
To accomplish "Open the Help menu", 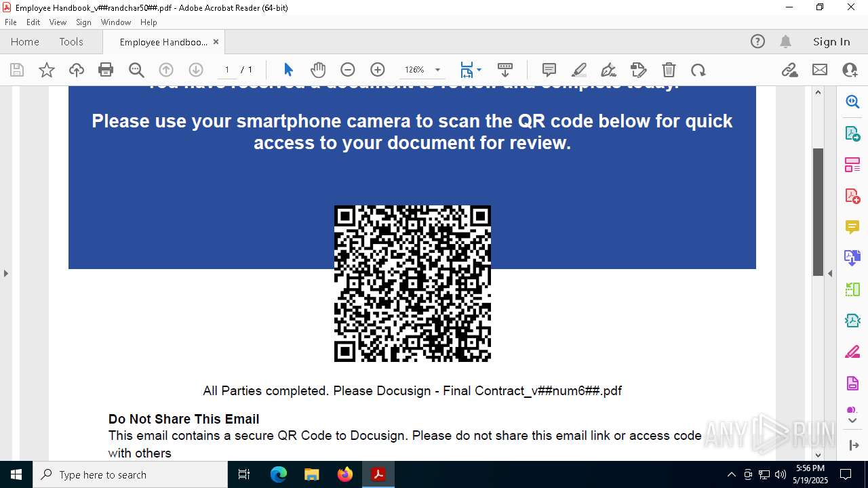I will click(149, 22).
